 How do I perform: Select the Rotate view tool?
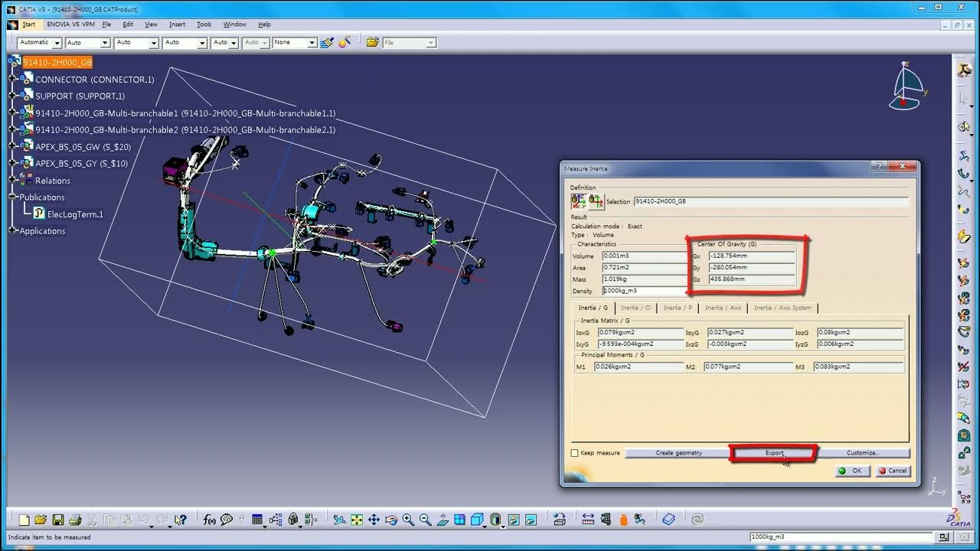pos(391,520)
